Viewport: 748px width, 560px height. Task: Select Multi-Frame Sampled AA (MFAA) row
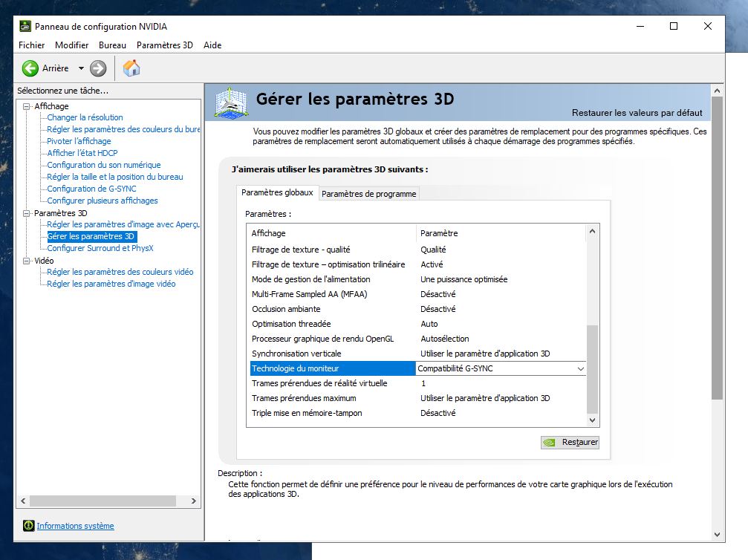point(418,294)
